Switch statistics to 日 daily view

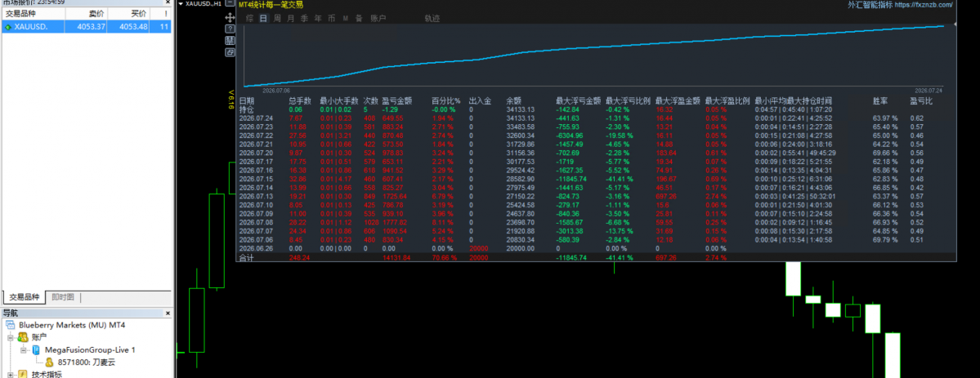coord(263,18)
